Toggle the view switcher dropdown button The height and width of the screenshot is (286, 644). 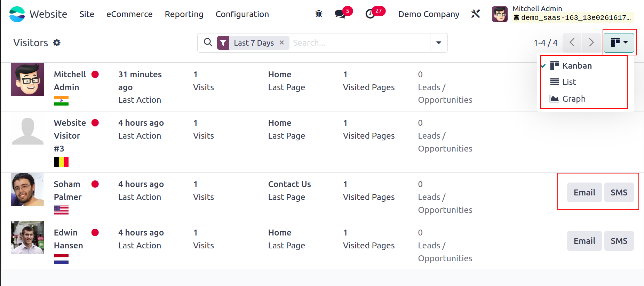619,42
